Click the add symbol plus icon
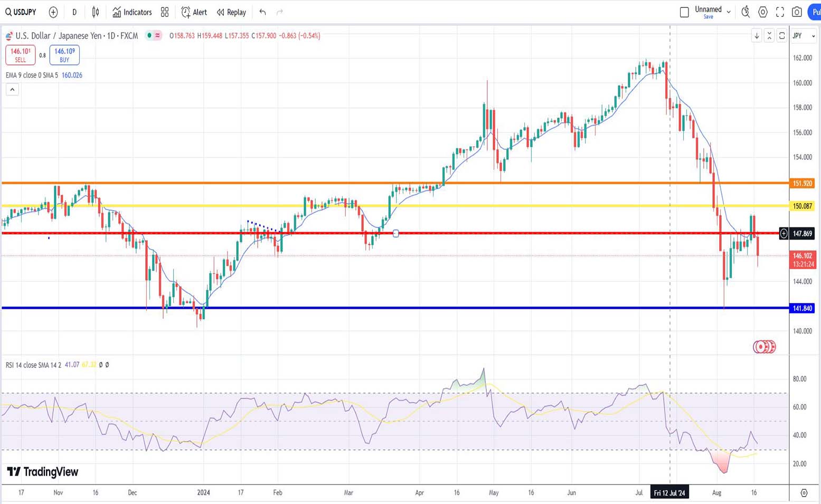The height and width of the screenshot is (504, 821). tap(53, 12)
